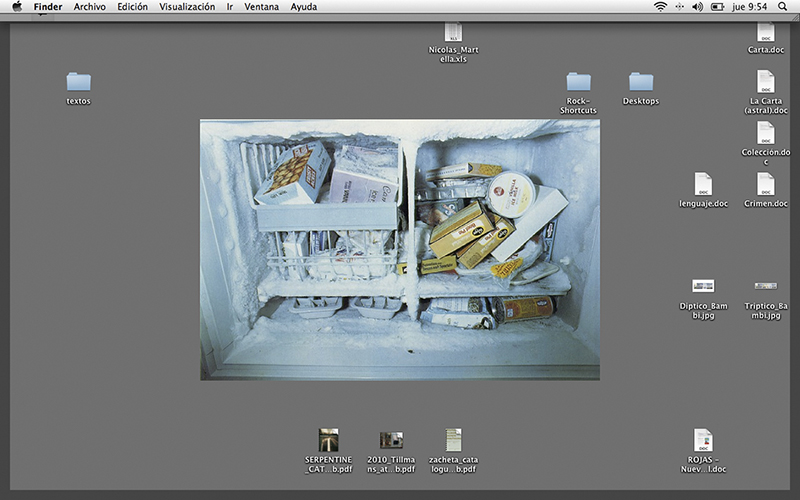800x500 pixels.
Task: Click the lenguaje.doc file icon
Action: pos(703,184)
